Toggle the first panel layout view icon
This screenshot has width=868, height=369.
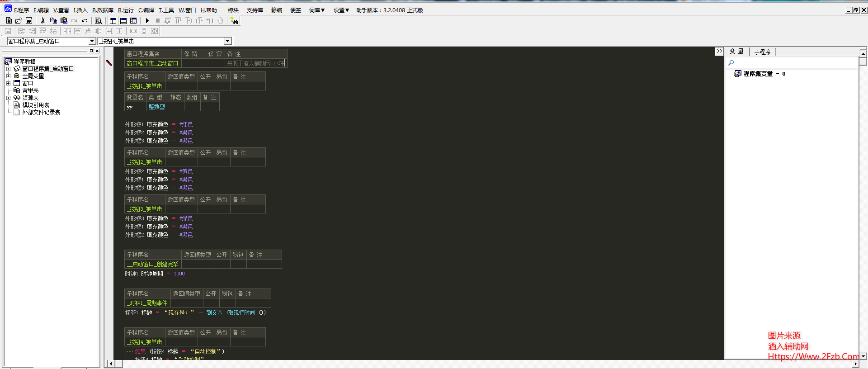(x=113, y=20)
